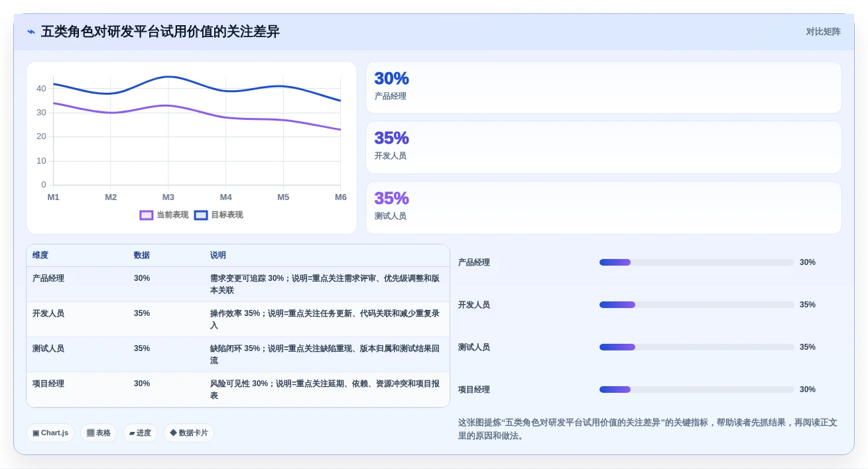Click the Chart.js tag chip

pos(50,433)
